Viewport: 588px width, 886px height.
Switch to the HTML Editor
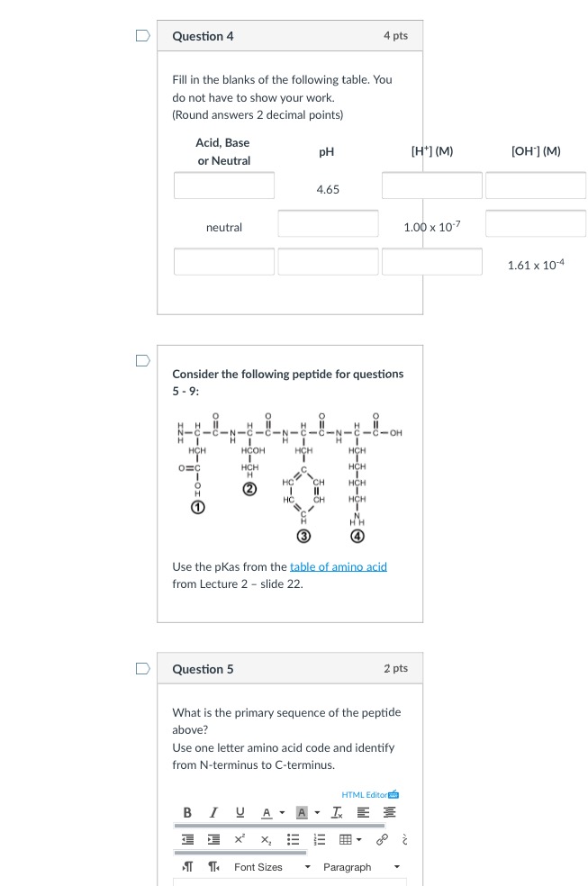(369, 794)
